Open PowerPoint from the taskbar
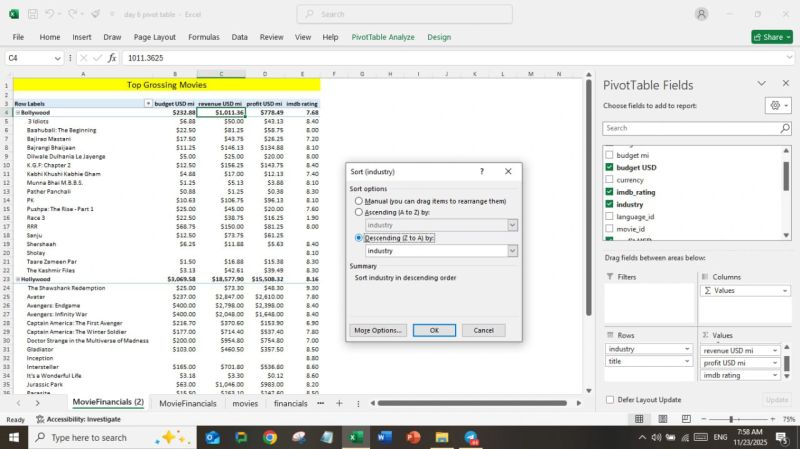The width and height of the screenshot is (800, 449). pos(413,437)
